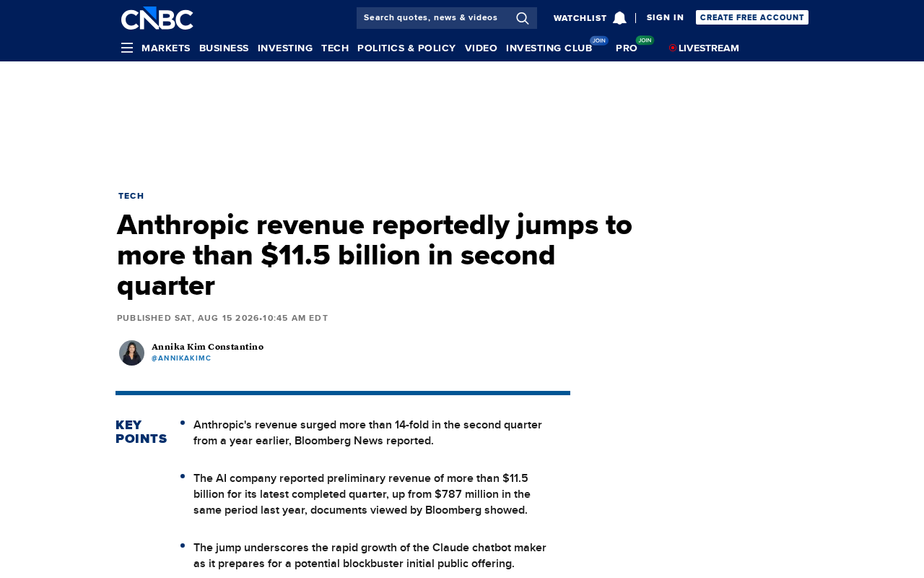
Task: Click the TECH category label above headline
Action: tap(131, 196)
